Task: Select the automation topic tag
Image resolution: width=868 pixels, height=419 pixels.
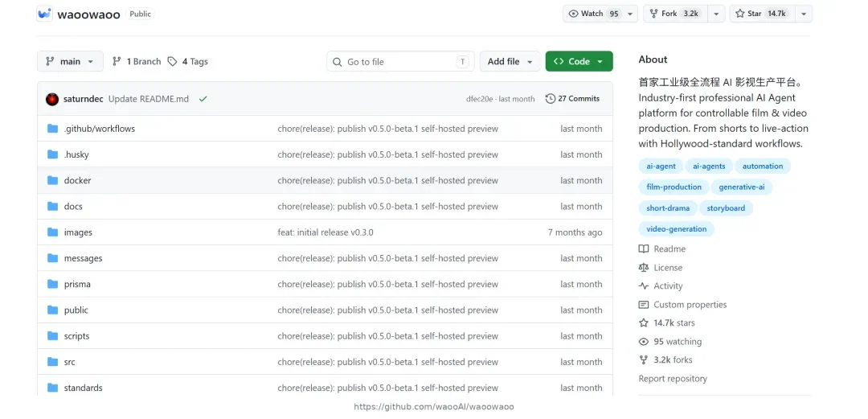Action: (763, 166)
